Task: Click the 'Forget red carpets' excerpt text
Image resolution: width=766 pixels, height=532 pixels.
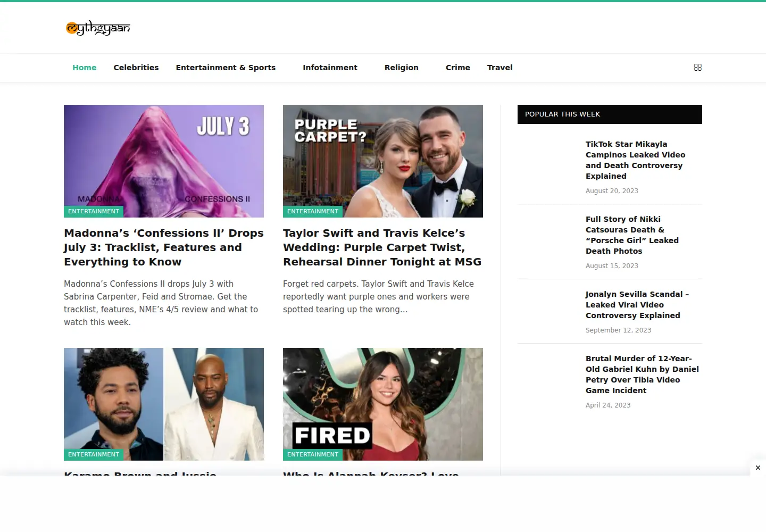Action: tap(379, 297)
